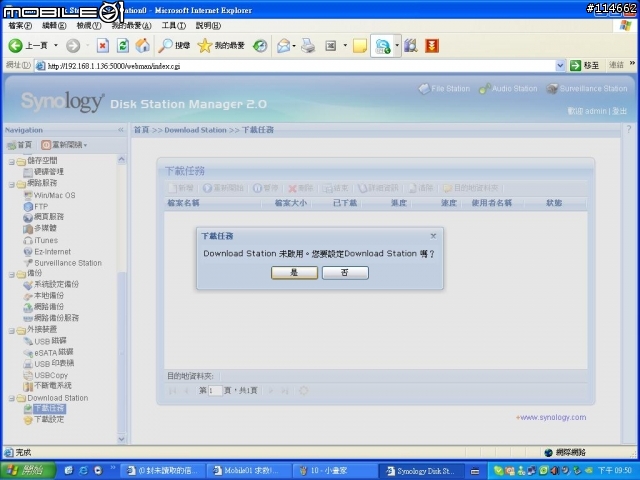Select 下載設定 tree item
Screen dimensions: 640x480
click(44, 419)
